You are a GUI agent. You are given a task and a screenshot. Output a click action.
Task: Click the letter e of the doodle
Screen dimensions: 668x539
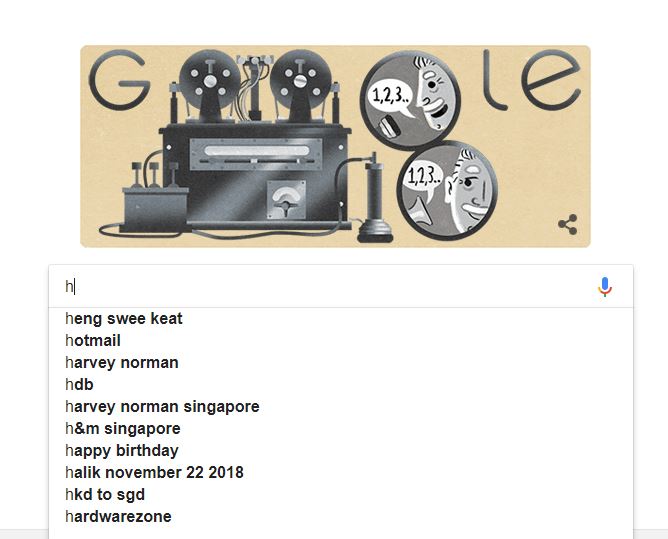(552, 79)
